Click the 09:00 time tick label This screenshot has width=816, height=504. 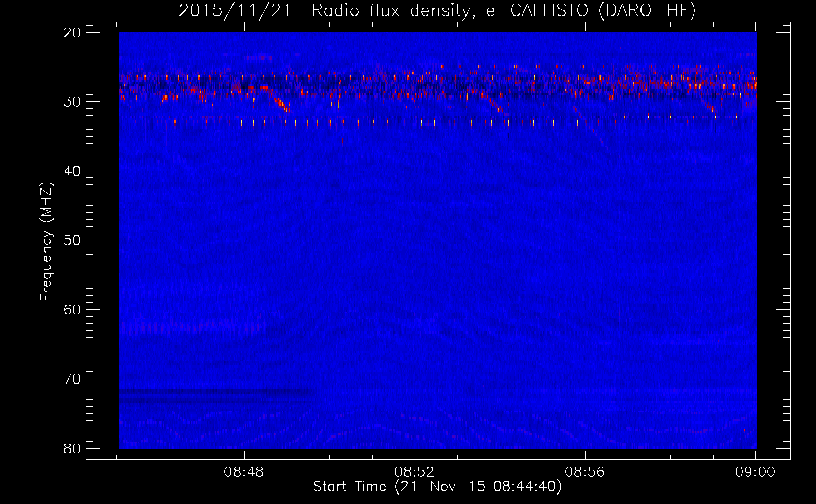tap(755, 472)
